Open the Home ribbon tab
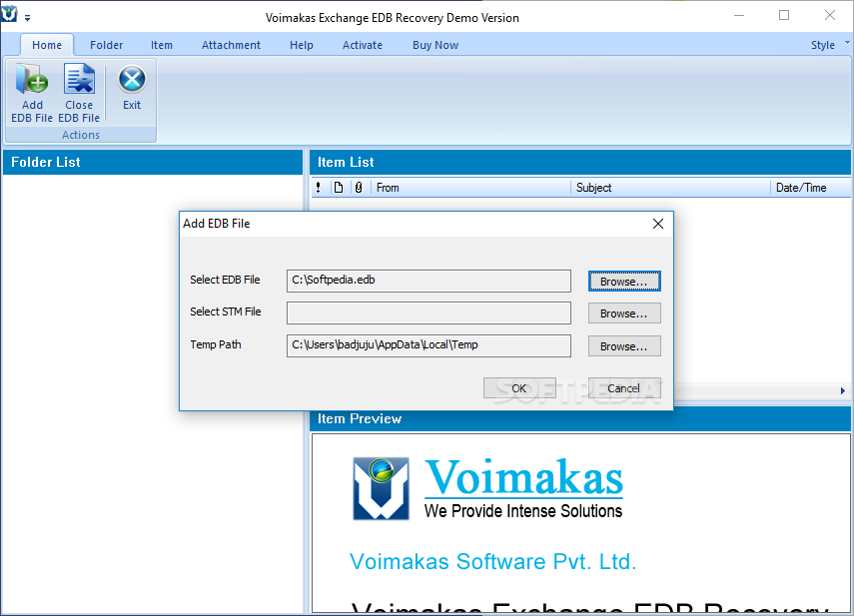Screen dimensions: 854x616 [47, 45]
